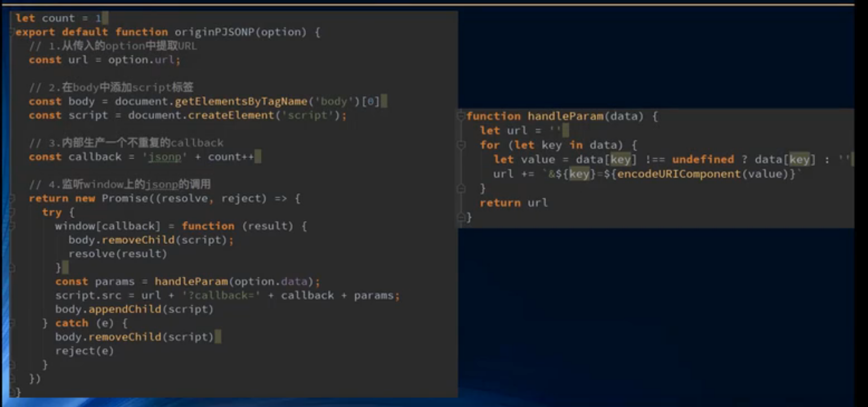Click 'resolve(result)' call

coord(118,254)
